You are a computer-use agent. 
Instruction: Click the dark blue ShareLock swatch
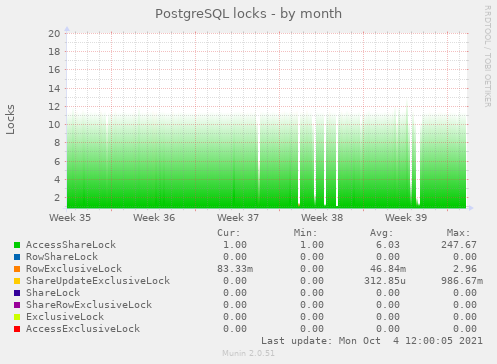[17, 293]
